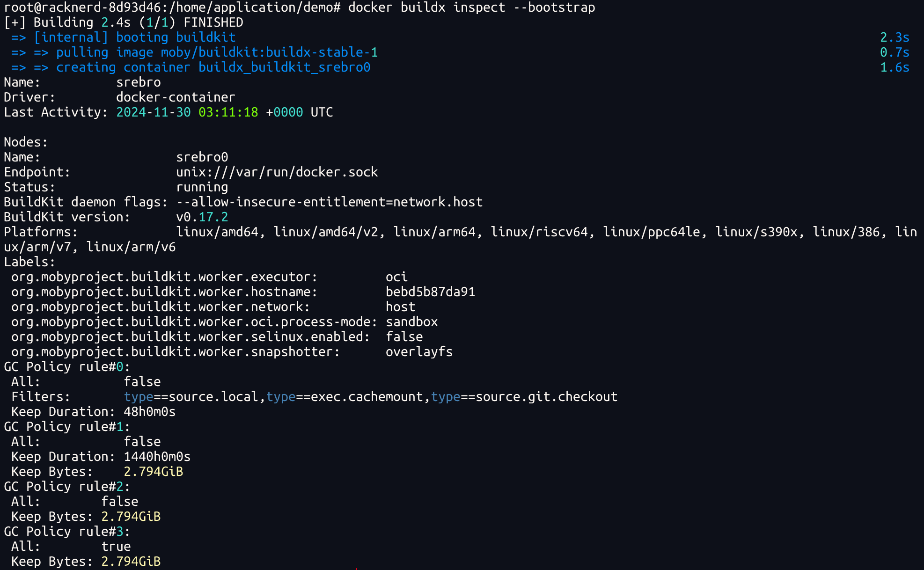Click the --allow-insecure-entitlement=network.host flag
Viewport: 924px width, 570px height.
click(x=329, y=202)
